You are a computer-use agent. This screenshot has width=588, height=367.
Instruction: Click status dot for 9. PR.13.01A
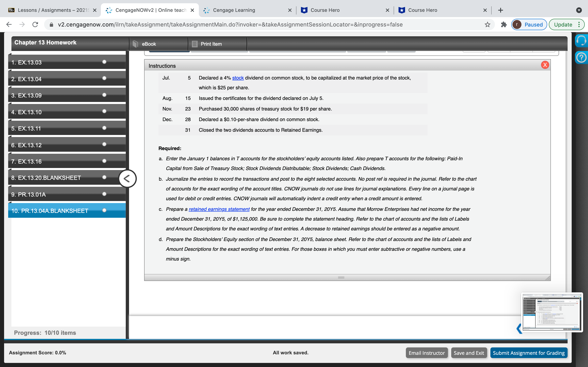(x=104, y=194)
